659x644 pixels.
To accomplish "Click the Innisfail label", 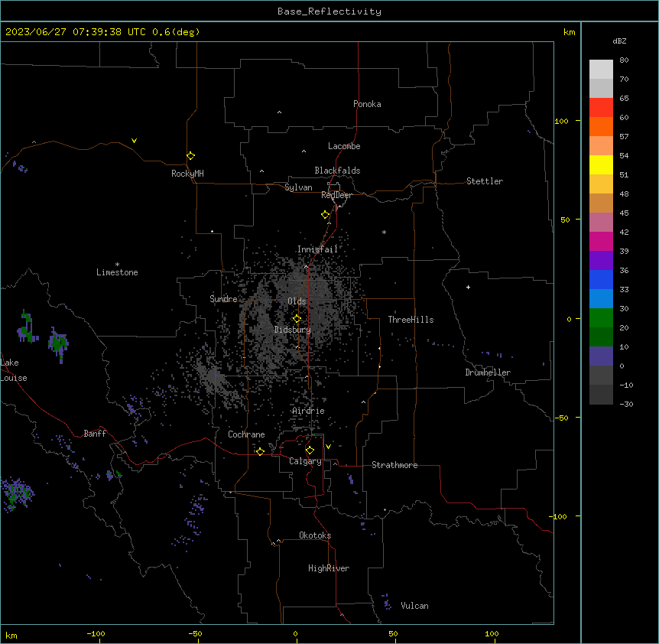I will [x=318, y=249].
